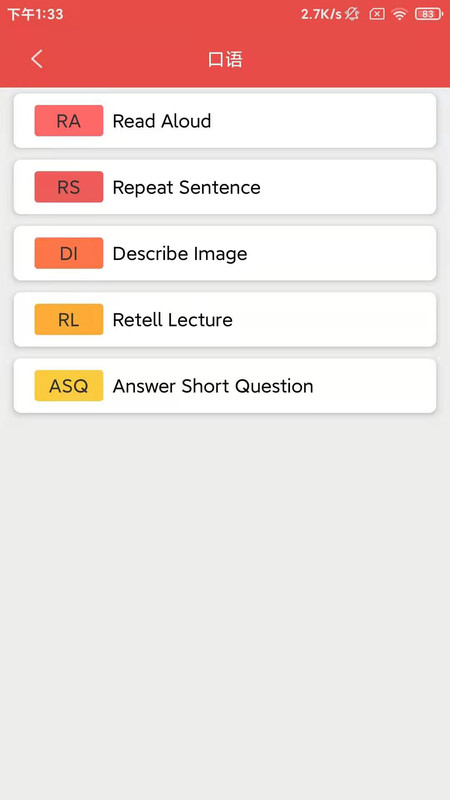Tap the yellow ASQ badge
The width and height of the screenshot is (450, 800).
(69, 386)
